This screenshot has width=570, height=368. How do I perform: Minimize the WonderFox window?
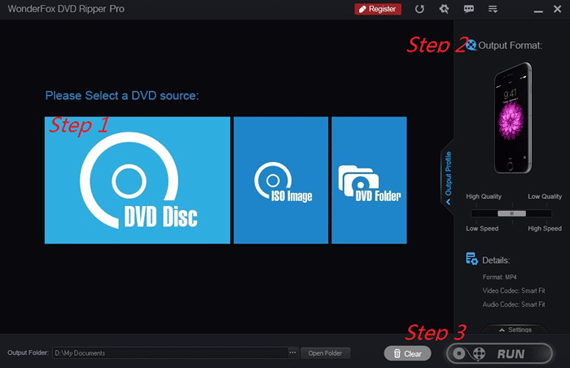pos(538,11)
